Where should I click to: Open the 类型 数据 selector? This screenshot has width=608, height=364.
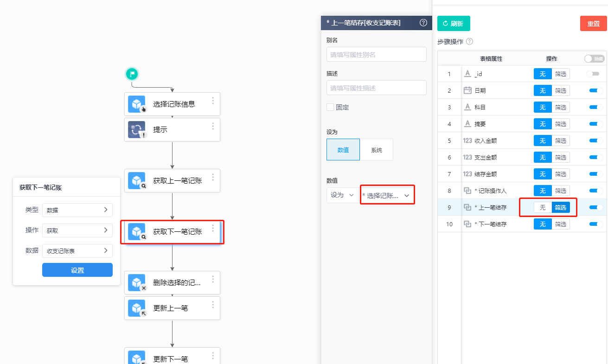[x=77, y=210]
